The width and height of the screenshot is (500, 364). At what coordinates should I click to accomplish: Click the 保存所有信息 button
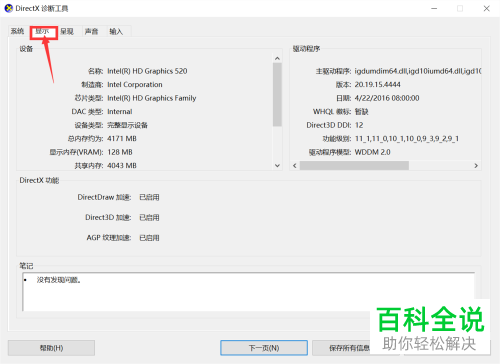tap(349, 348)
